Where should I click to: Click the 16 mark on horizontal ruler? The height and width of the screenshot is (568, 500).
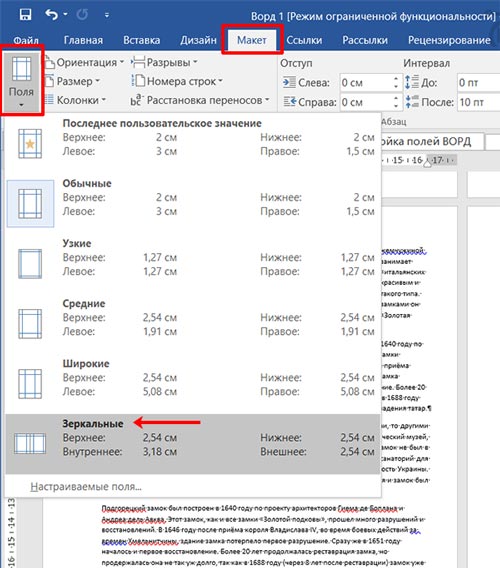[x=417, y=160]
